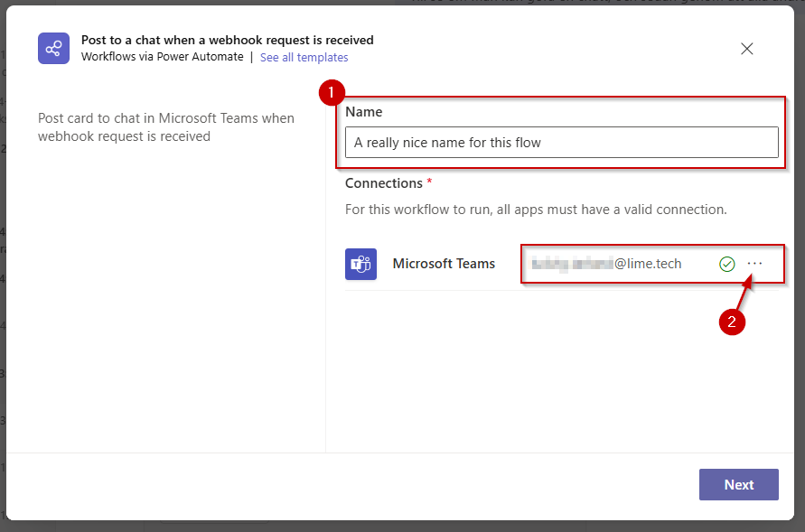Viewport: 805px width, 532px height.
Task: Click the valid connection requirement text
Action: point(536,210)
